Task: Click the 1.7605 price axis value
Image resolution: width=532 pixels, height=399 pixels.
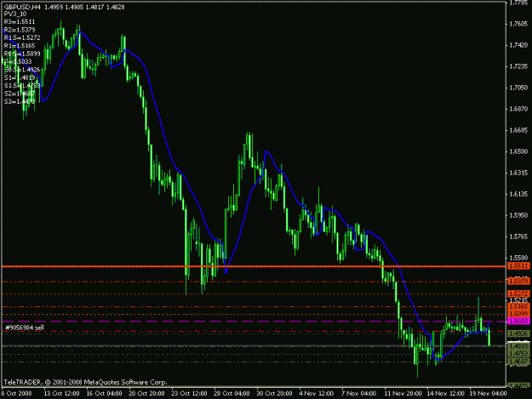Action: pyautogui.click(x=518, y=24)
